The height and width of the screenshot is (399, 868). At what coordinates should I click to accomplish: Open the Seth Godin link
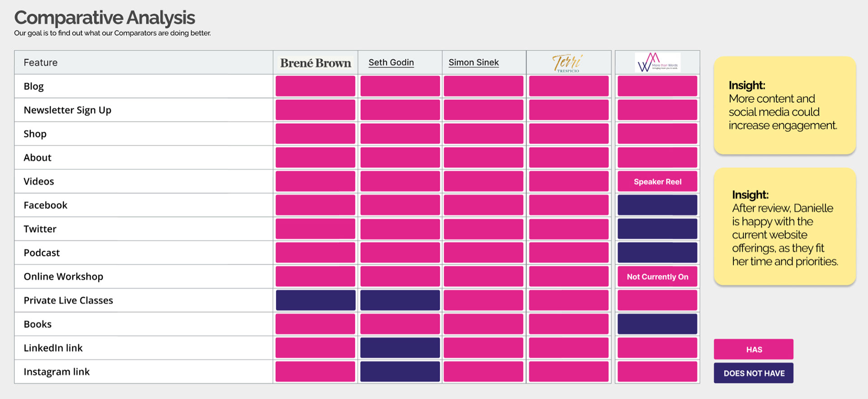tap(391, 62)
